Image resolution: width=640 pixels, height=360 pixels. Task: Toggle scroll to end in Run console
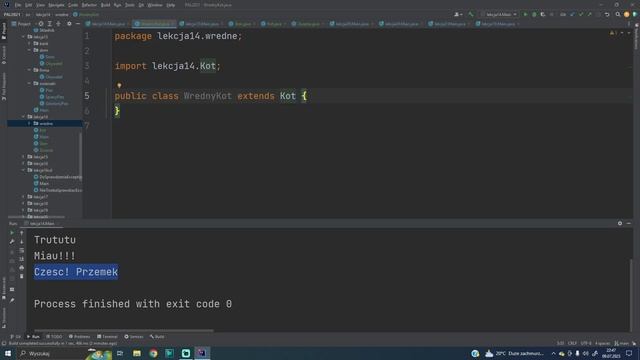tap(22, 259)
